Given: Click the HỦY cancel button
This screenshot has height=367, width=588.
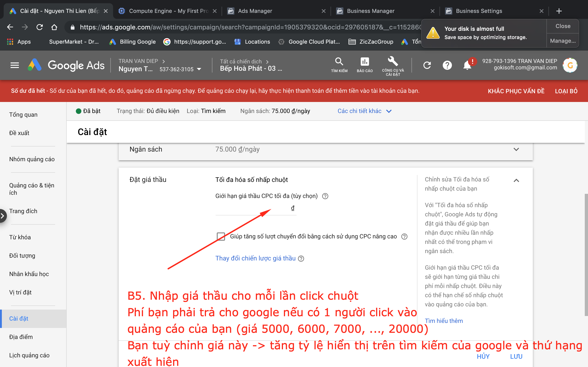Looking at the screenshot, I should (x=483, y=357).
